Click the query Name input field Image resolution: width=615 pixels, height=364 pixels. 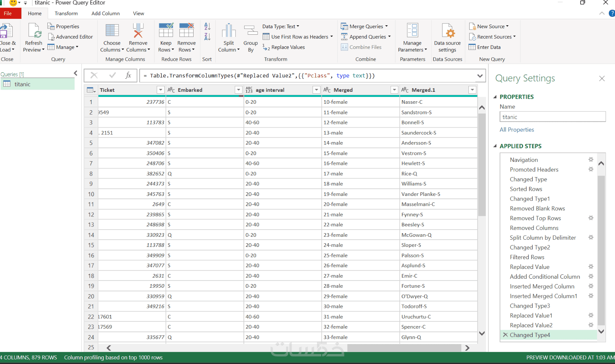[552, 117]
